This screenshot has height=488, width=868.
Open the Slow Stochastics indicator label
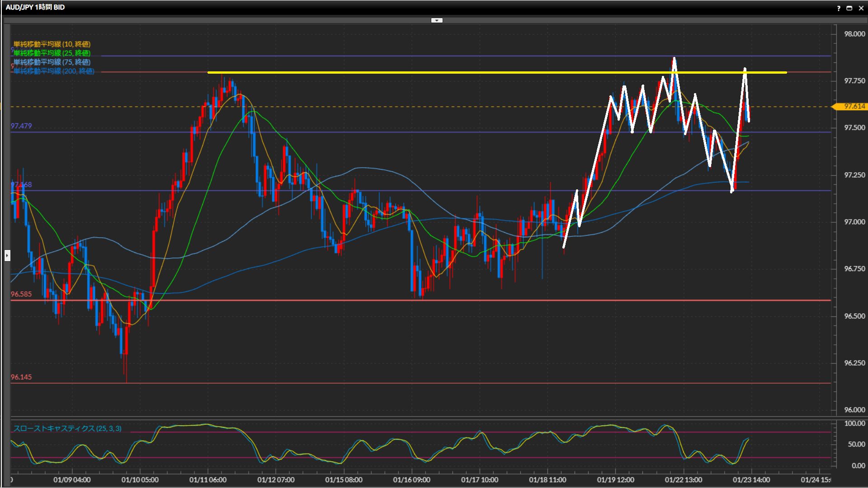tap(67, 428)
